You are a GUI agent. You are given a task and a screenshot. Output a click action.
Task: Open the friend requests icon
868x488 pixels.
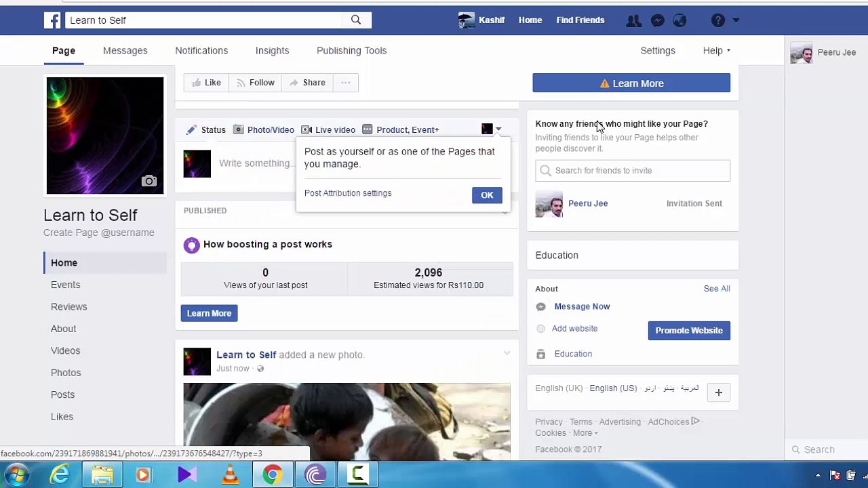633,20
